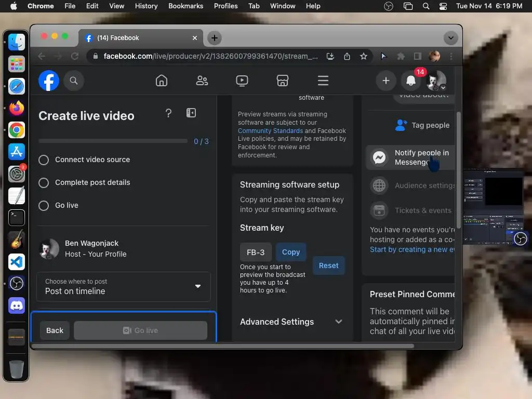Viewport: 532px width, 399px height.
Task: Open a new tab with plus button
Action: pos(215,38)
